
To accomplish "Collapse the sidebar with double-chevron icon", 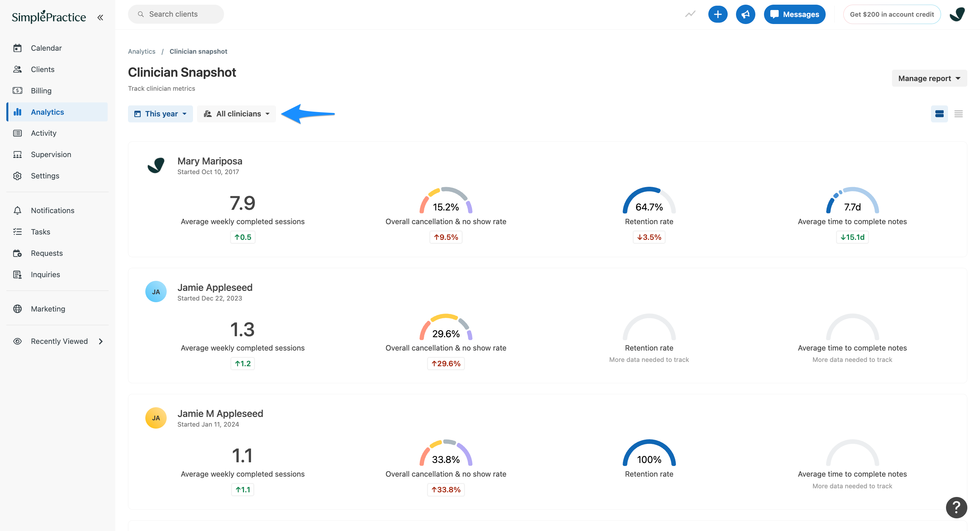I will 100,17.
